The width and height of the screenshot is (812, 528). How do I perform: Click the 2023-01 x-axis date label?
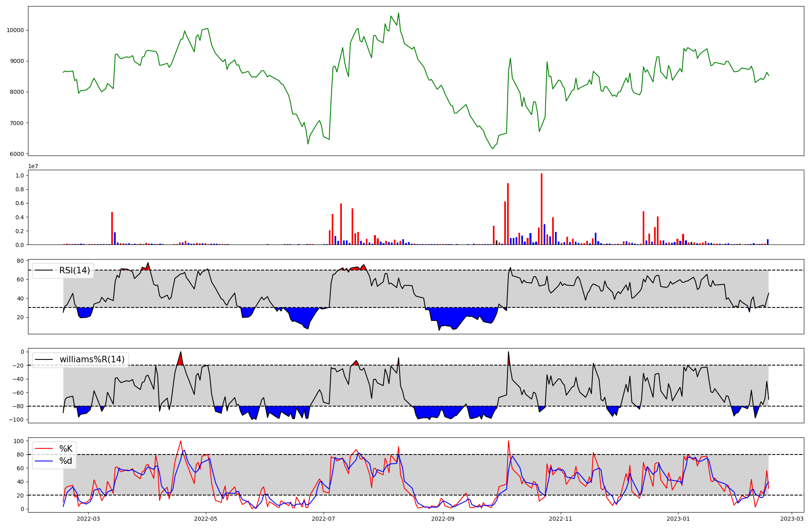click(x=678, y=519)
